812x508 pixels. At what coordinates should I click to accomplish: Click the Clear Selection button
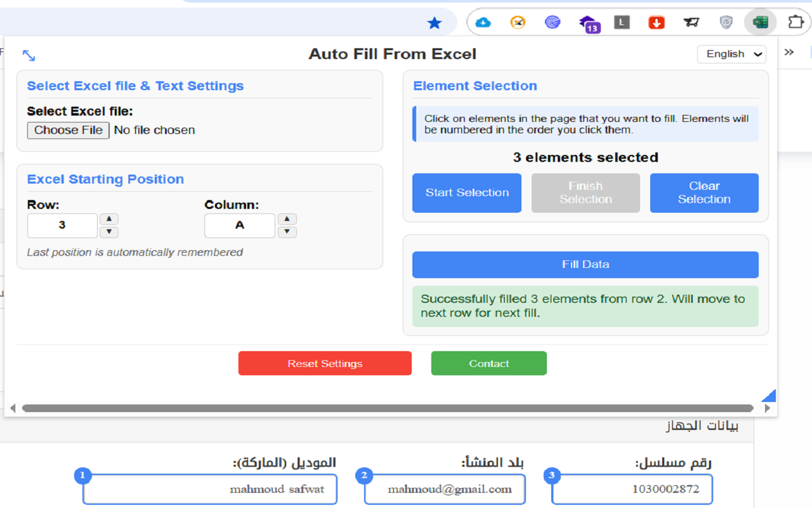(704, 193)
